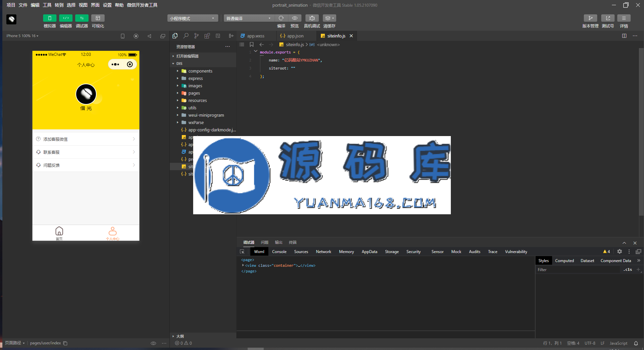Click the styles Filter field

(578, 270)
